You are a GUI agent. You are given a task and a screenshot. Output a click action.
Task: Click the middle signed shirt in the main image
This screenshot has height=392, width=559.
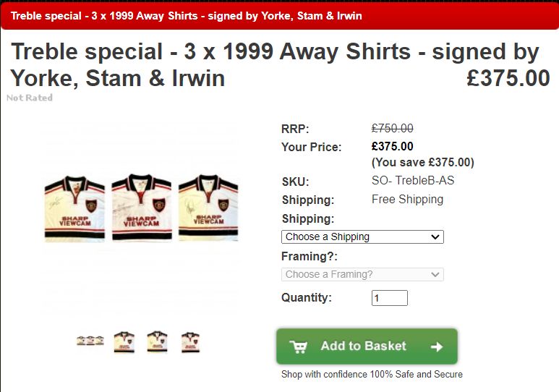141,207
